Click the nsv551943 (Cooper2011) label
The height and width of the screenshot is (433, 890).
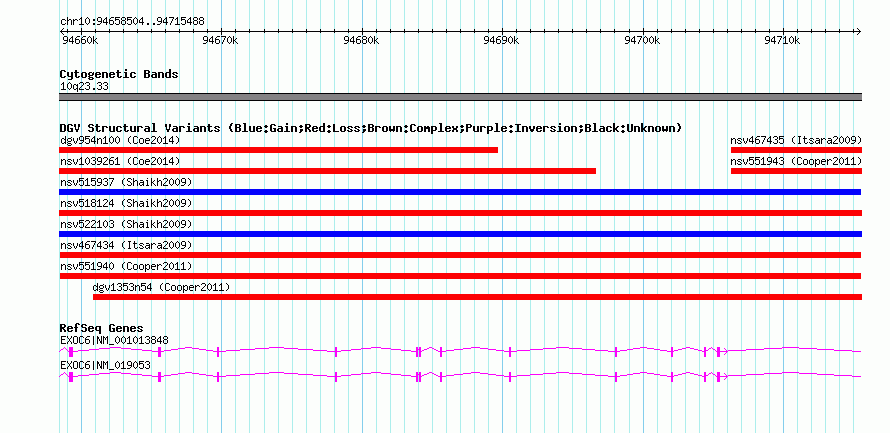click(796, 161)
